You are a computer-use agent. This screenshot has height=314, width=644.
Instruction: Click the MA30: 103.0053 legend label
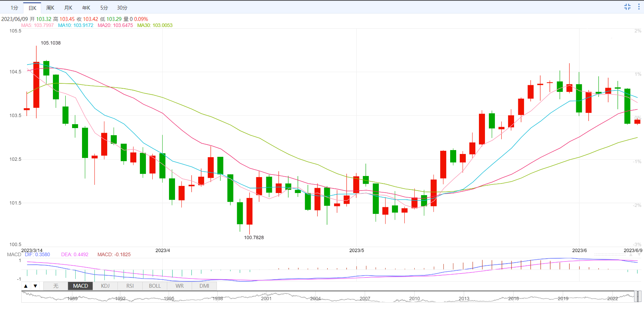pos(155,25)
